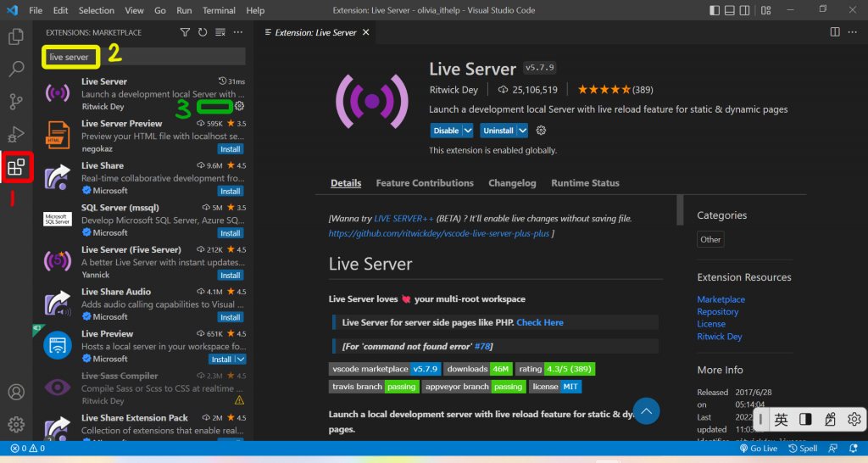Open the File menu
868x463 pixels.
pos(36,10)
